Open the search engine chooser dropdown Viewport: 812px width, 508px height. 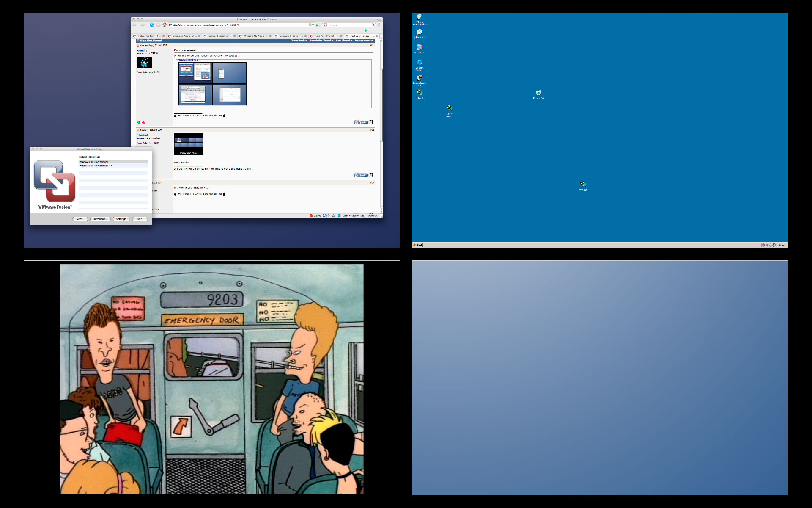pos(326,25)
